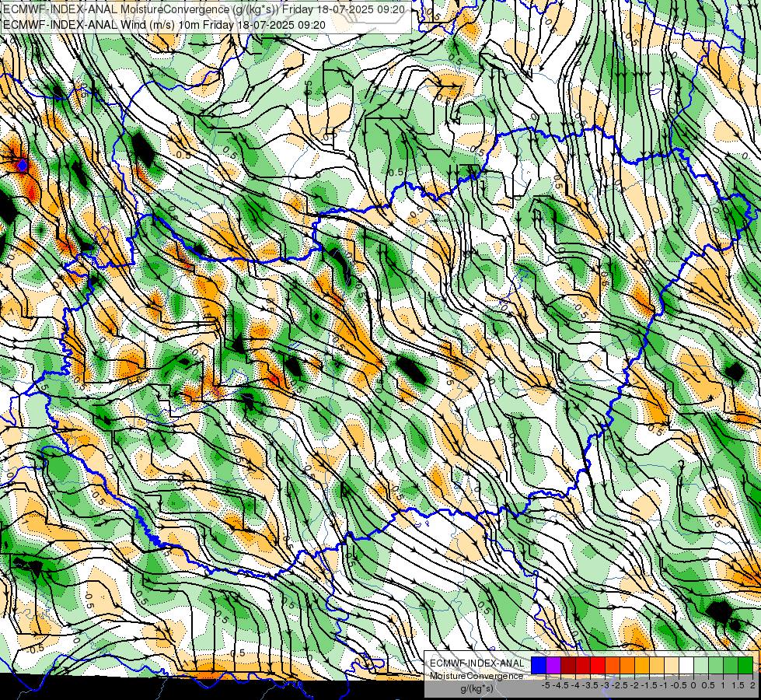The image size is (761, 700).
Task: Click the -3.5 value on the legend scale
Action: [590, 685]
